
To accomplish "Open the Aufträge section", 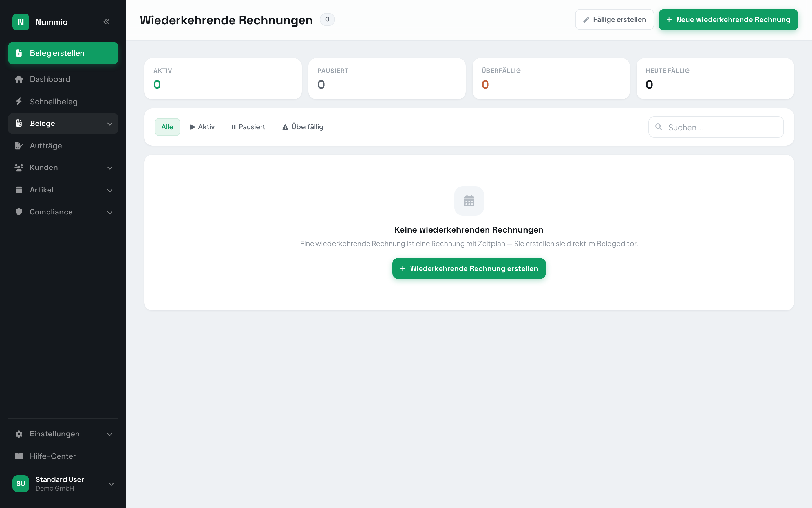I will (63, 145).
